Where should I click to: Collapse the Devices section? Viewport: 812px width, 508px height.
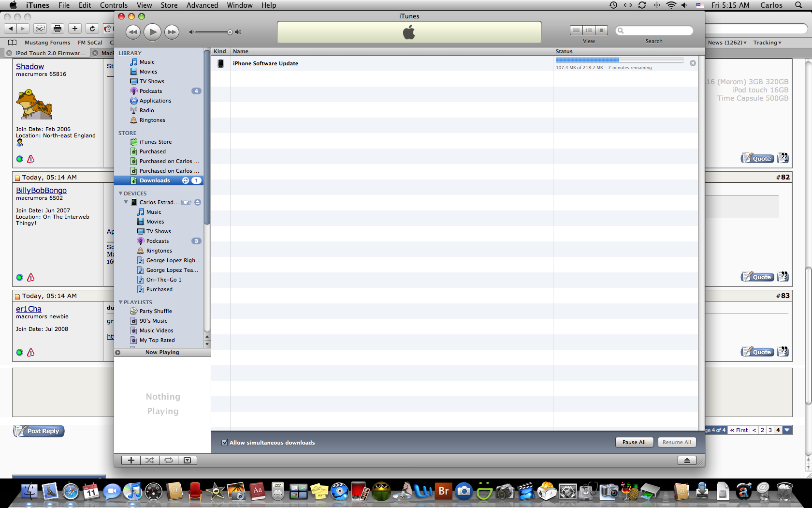click(x=120, y=193)
